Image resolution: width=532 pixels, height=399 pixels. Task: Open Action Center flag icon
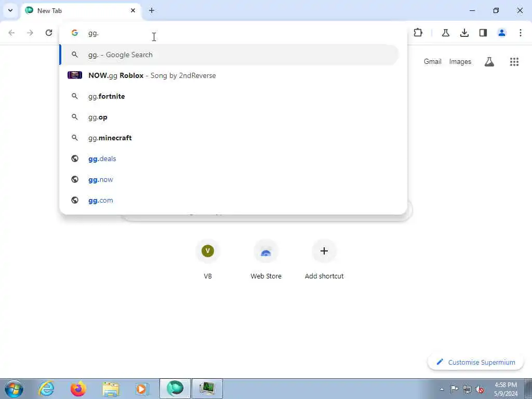[x=454, y=389]
